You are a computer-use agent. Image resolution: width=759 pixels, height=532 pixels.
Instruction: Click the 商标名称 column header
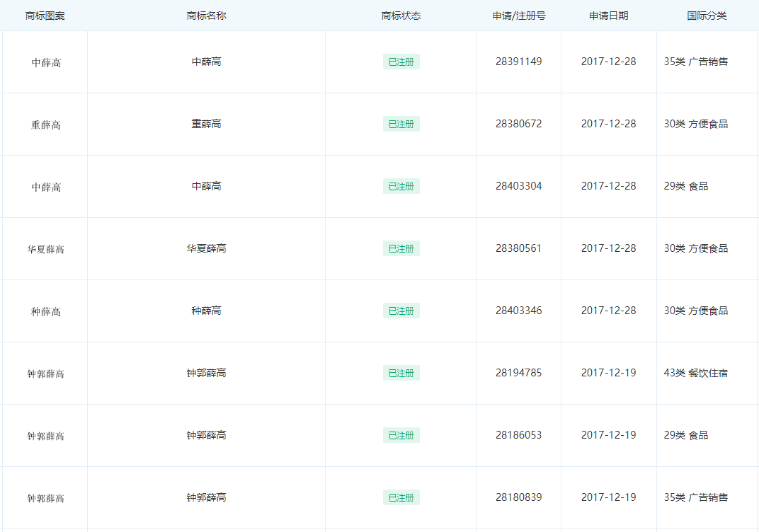pyautogui.click(x=206, y=16)
